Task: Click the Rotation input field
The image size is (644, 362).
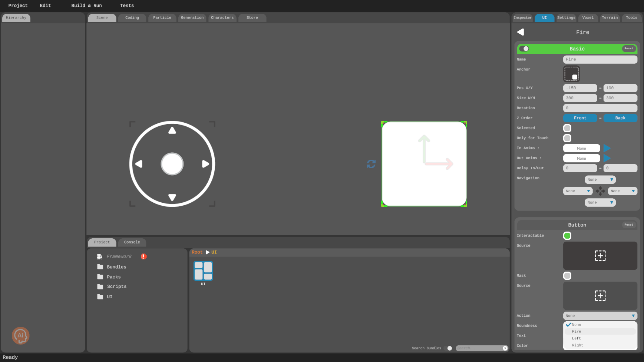Action: (x=600, y=108)
